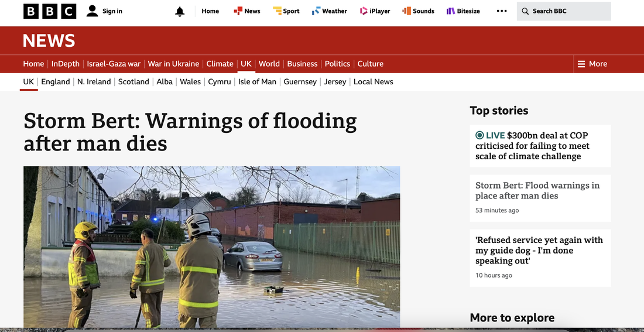Open the Local News sub-tab
Image resolution: width=644 pixels, height=332 pixels.
[374, 82]
